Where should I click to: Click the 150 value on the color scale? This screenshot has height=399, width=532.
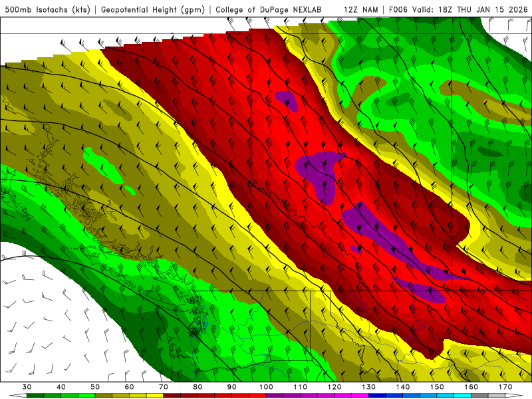point(437,387)
